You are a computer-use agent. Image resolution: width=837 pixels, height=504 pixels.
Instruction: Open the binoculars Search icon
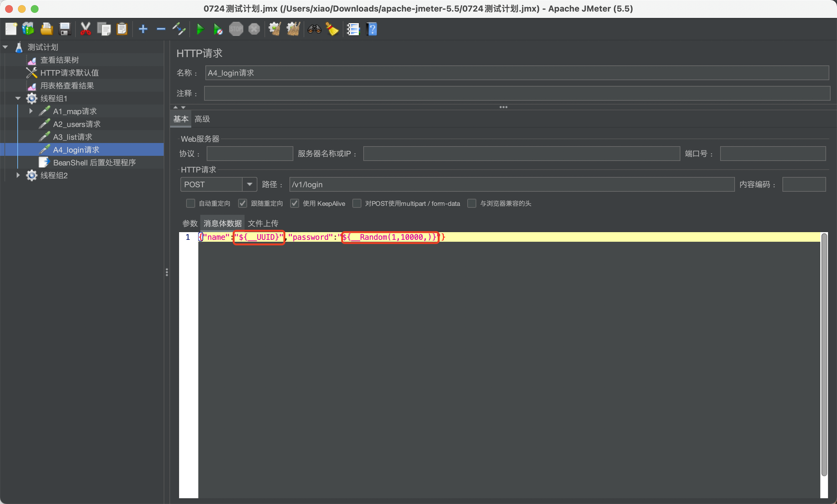314,29
